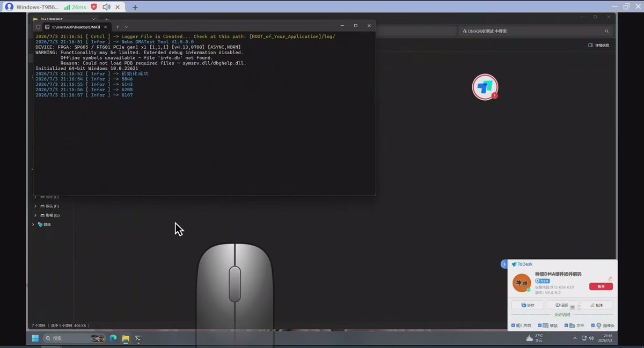Expand the 影视 (G:) drive in Explorer

(x=35, y=215)
